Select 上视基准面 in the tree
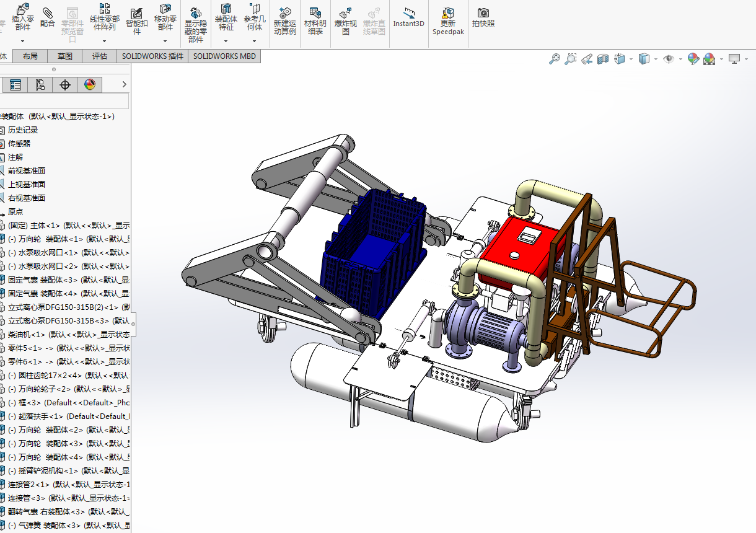 point(27,184)
